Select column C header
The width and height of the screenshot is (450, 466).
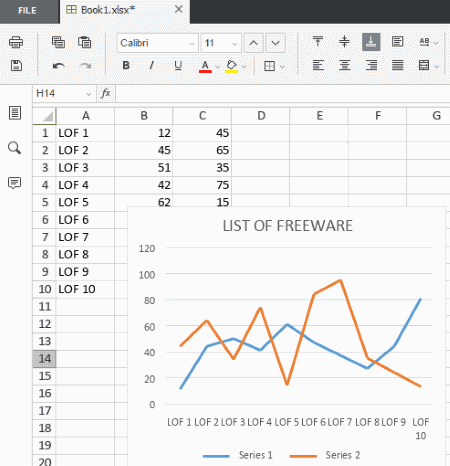tap(202, 116)
